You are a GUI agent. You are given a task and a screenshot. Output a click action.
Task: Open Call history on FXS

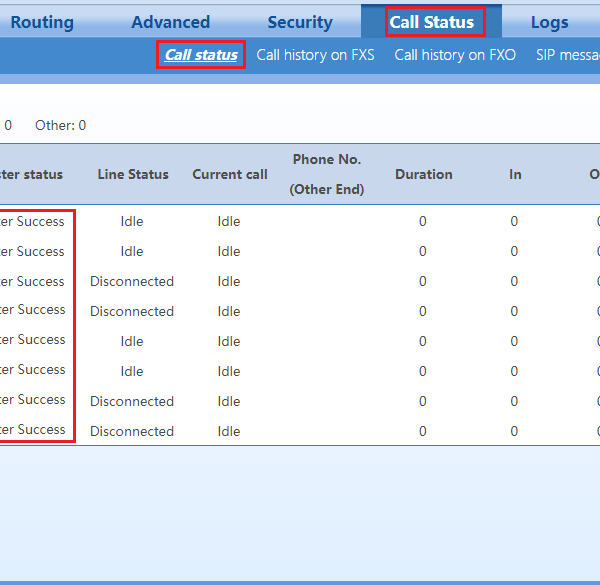coord(315,55)
